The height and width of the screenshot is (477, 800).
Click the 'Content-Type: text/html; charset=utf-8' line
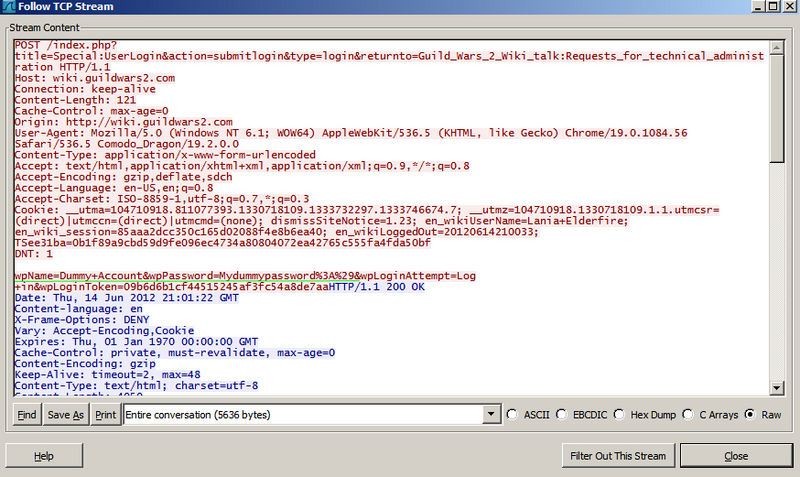tap(136, 386)
